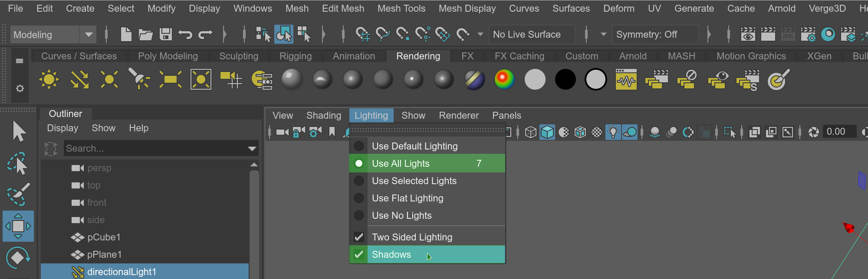Open a scene with folder icon

tap(145, 34)
